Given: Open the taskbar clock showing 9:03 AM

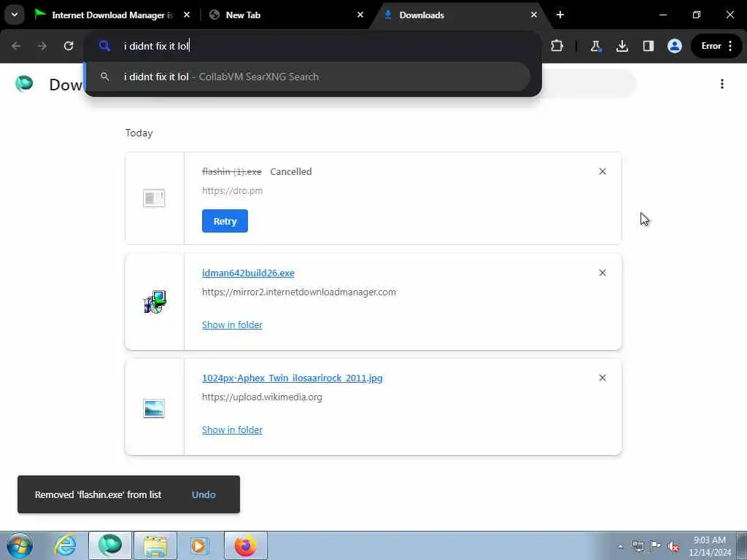Looking at the screenshot, I should pyautogui.click(x=709, y=546).
